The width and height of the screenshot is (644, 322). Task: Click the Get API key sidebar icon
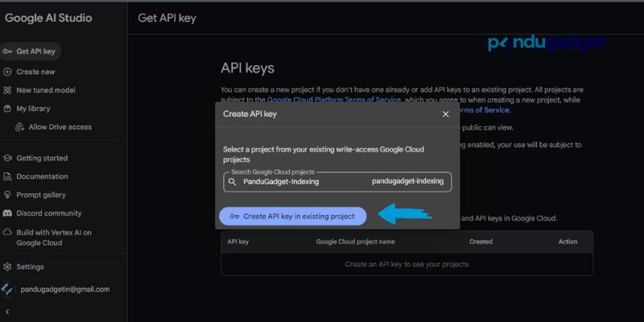8,52
